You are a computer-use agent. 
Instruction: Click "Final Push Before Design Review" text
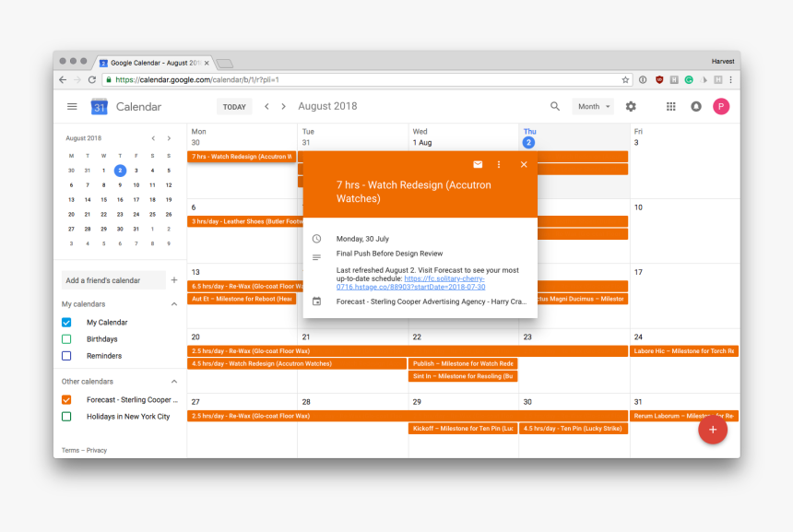click(x=389, y=254)
